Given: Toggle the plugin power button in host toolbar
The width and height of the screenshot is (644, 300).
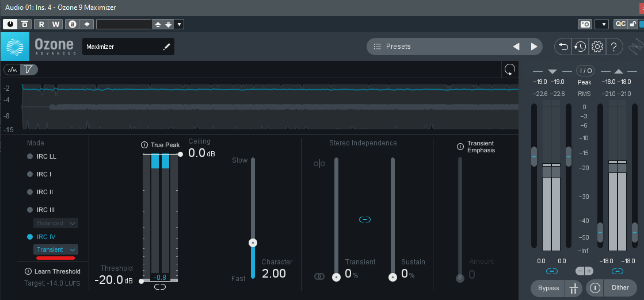Looking at the screenshot, I should pos(10,24).
